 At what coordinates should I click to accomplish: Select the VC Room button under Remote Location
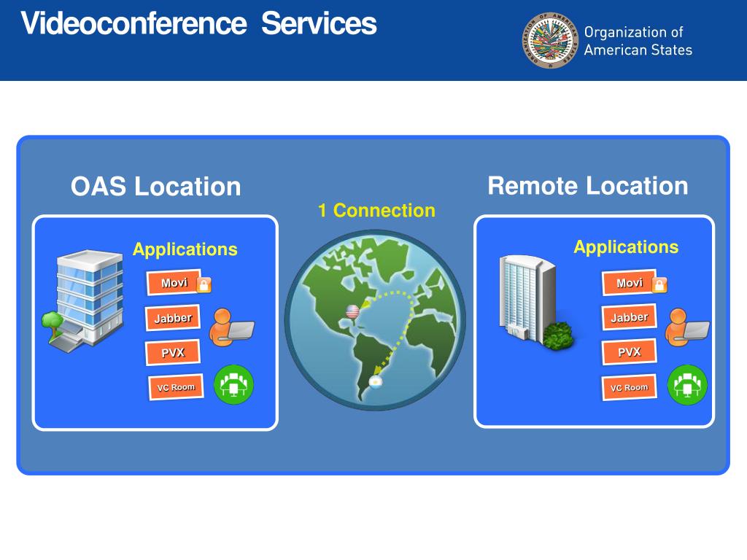[x=629, y=387]
